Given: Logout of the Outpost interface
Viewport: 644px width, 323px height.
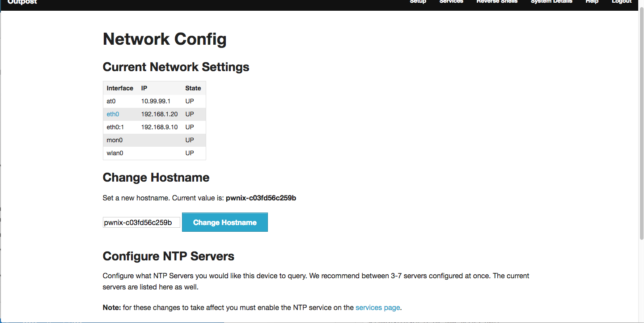Looking at the screenshot, I should click(x=621, y=2).
